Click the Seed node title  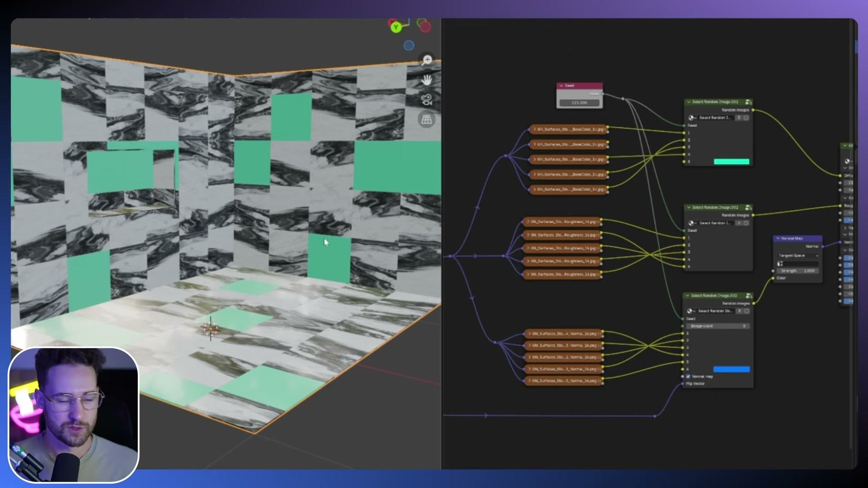point(570,85)
